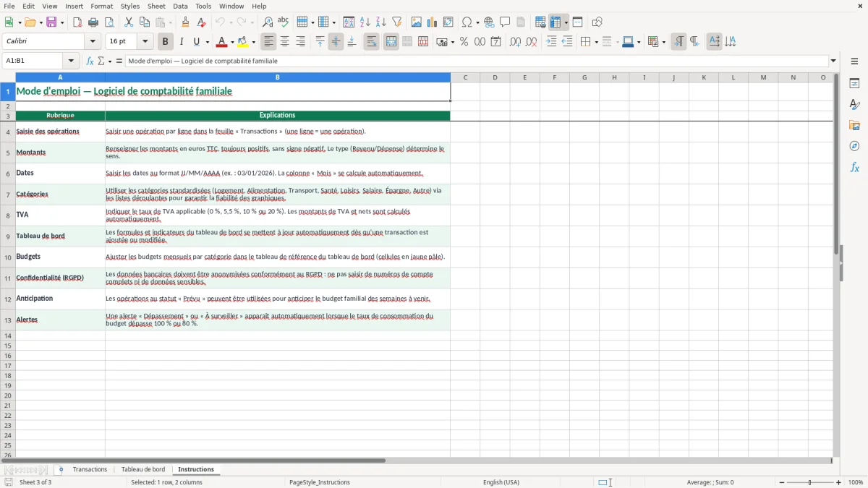Open Find and Replace
Viewport: 868px width, 488px height.
[268, 22]
